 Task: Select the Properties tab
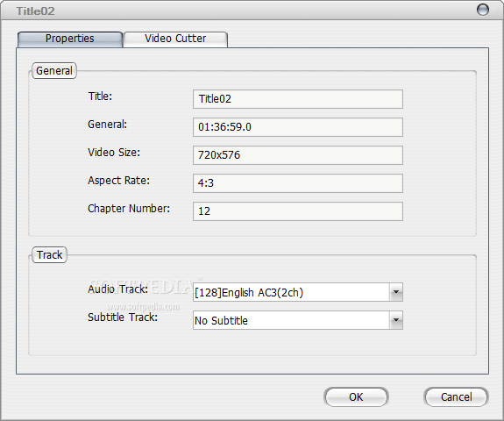pos(70,39)
